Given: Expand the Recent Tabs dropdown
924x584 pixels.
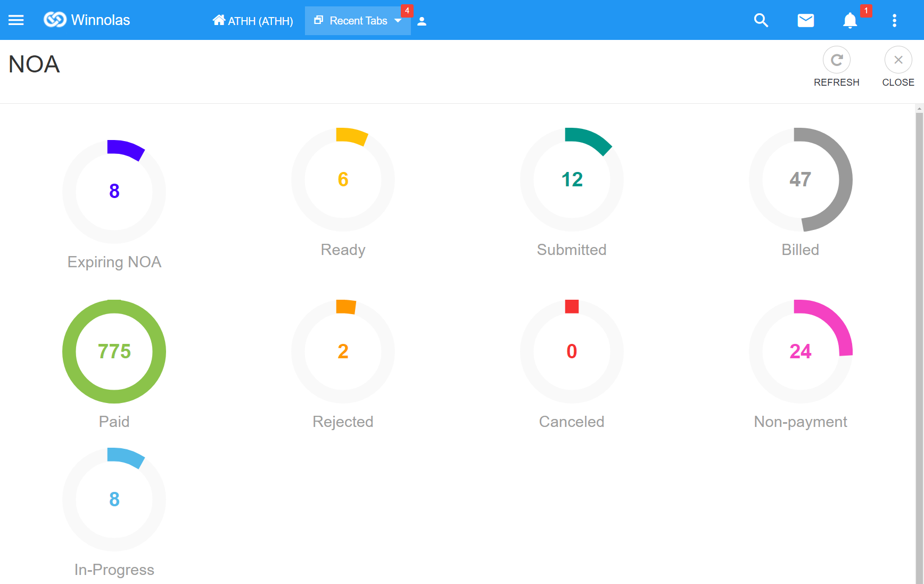Looking at the screenshot, I should tap(358, 21).
